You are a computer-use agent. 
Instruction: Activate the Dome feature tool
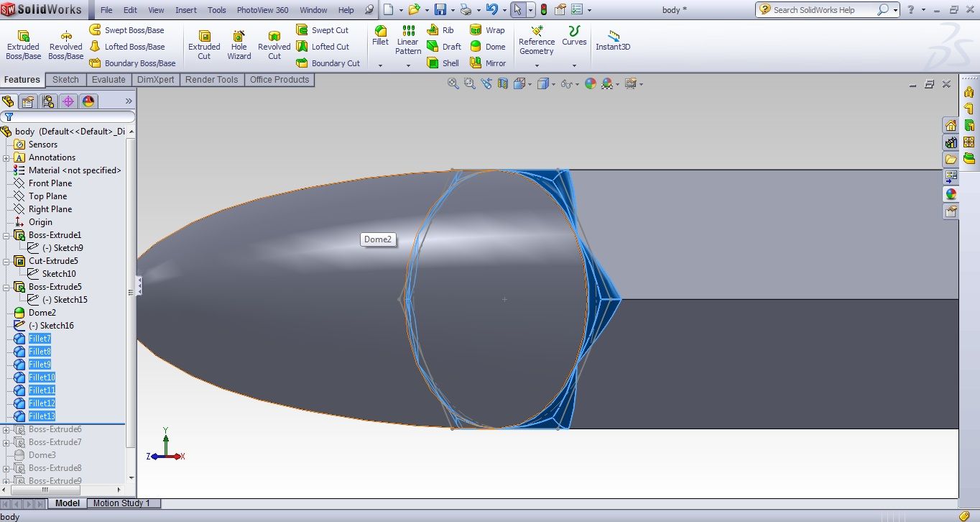click(x=489, y=46)
